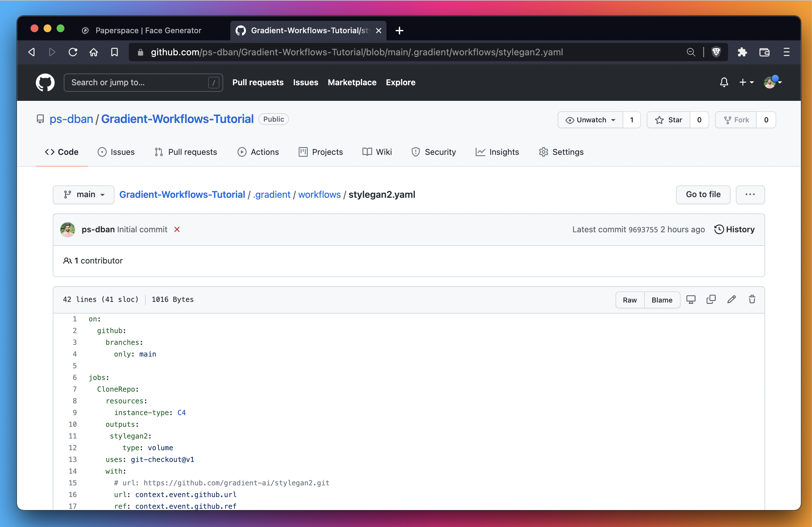Open the commit author ps-dban avatar

[68, 230]
